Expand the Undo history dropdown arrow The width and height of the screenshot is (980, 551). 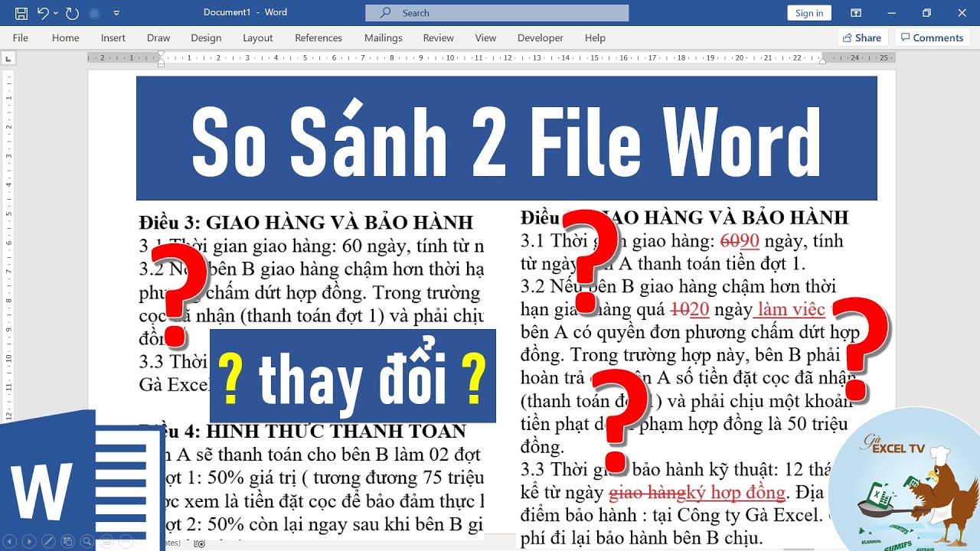tap(56, 13)
